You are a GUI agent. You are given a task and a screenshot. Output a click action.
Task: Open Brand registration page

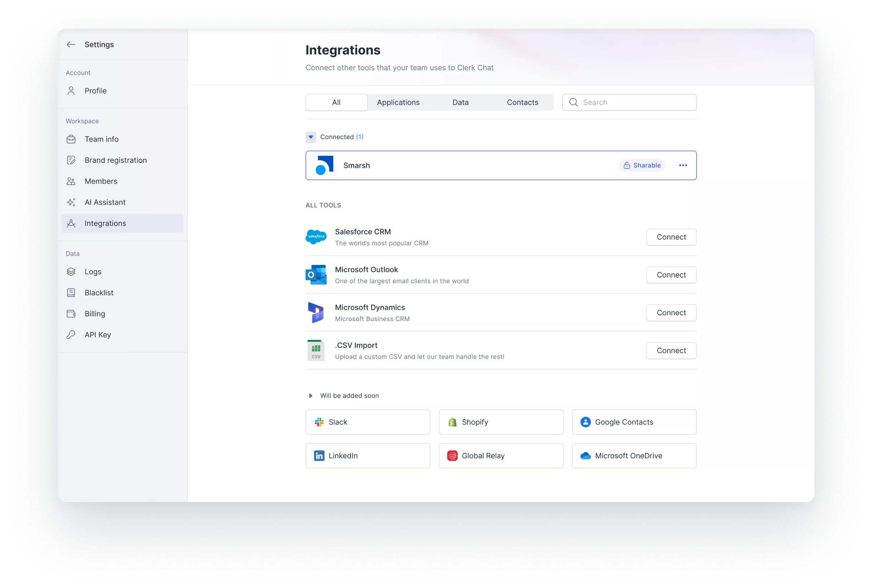[x=122, y=160]
